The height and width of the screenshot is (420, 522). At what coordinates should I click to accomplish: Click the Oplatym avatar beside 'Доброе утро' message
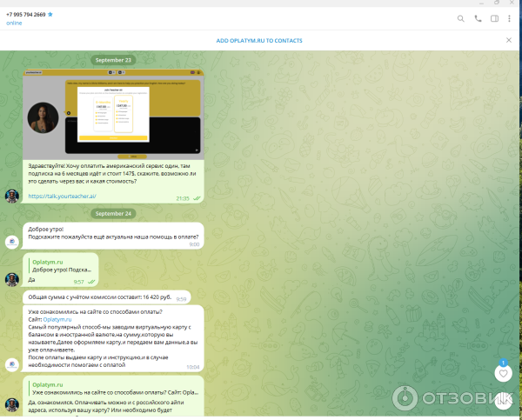(12, 242)
